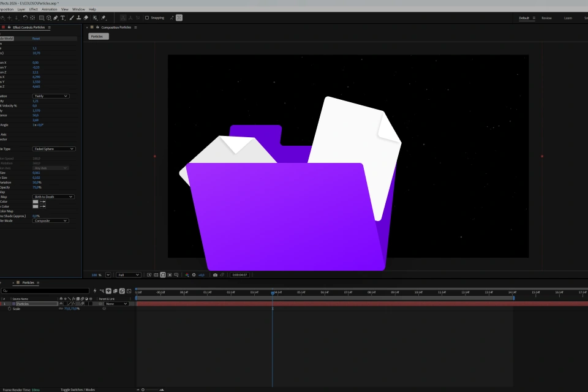Open the Parent None dropdown for Particles
This screenshot has height=392, width=588.
pos(116,304)
